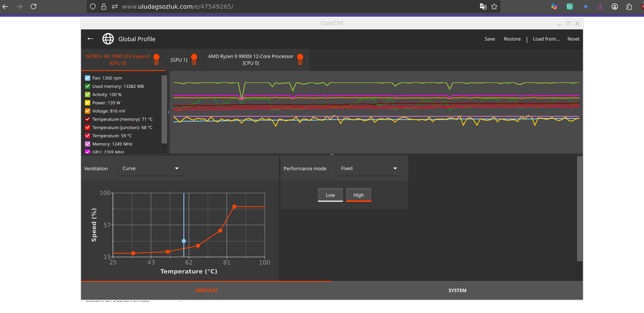
Task: Click the Global Profile globe icon
Action: 108,39
